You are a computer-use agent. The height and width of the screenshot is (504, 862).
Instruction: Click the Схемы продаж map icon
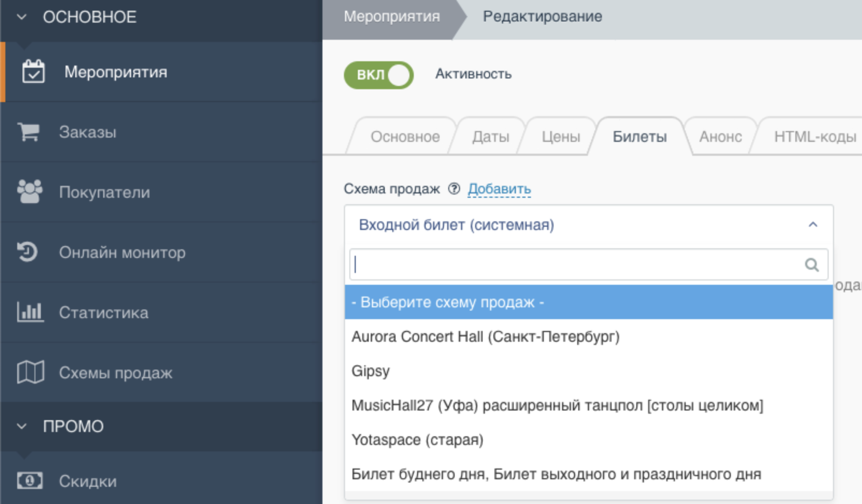coord(31,372)
